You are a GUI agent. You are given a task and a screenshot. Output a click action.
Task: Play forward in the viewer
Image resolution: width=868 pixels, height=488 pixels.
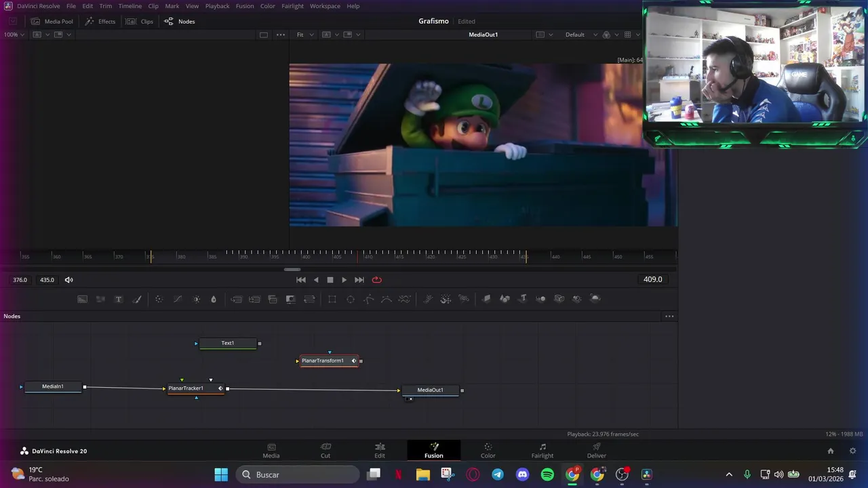pos(344,280)
